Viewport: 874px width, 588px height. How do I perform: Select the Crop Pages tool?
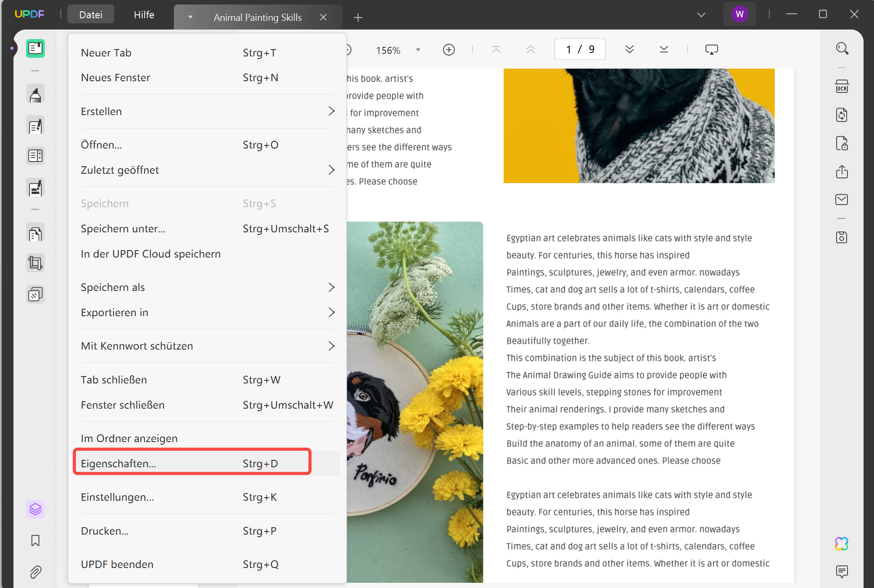click(35, 262)
